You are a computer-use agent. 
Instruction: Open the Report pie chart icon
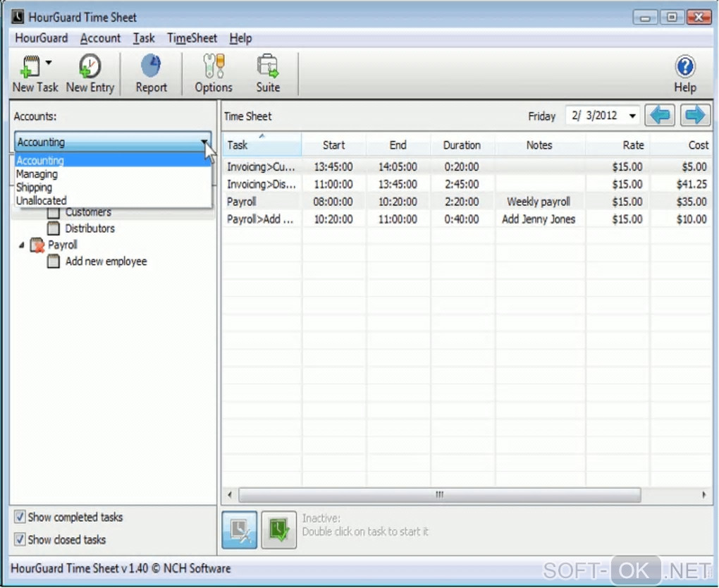(x=151, y=66)
